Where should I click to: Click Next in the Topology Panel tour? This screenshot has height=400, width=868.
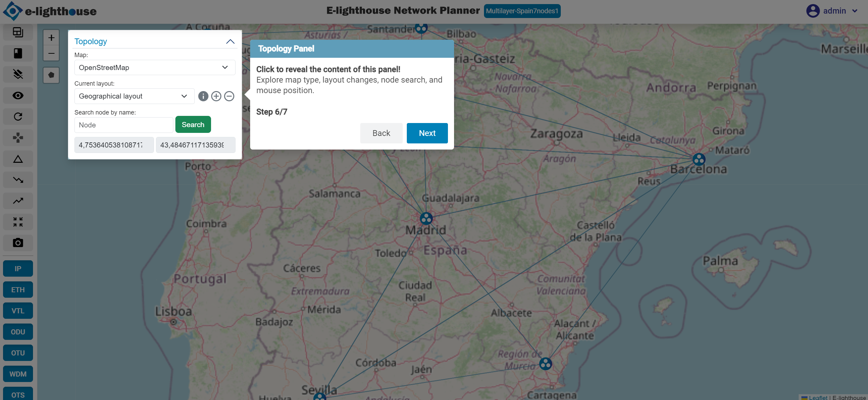[x=427, y=133]
